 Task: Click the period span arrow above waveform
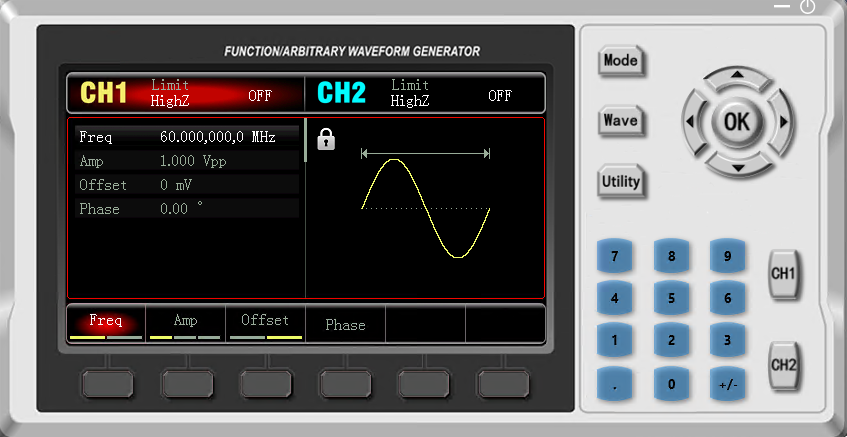[x=426, y=154]
